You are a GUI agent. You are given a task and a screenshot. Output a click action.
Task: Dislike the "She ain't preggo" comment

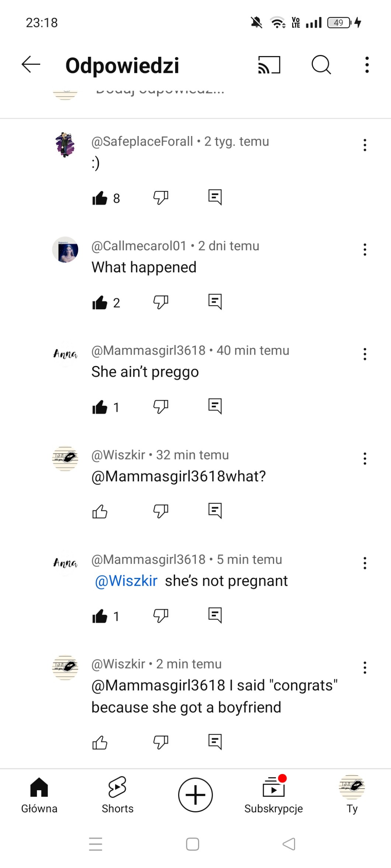160,407
